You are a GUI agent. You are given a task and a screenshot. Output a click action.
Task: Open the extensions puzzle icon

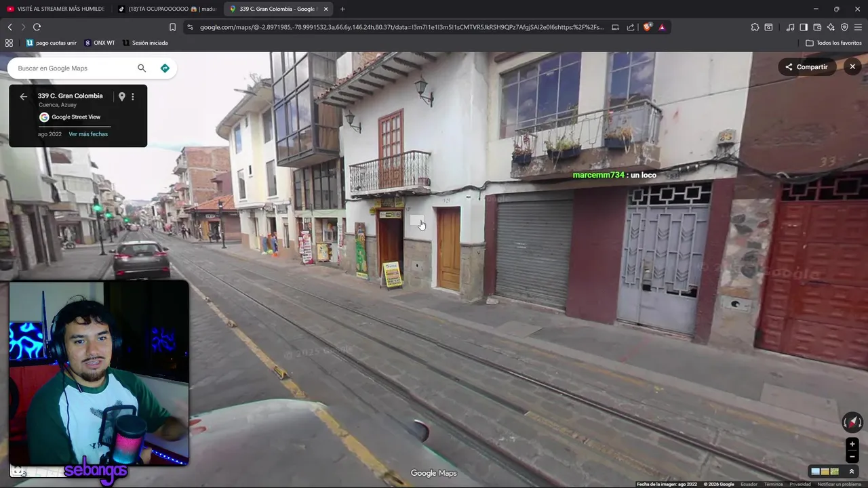(755, 27)
